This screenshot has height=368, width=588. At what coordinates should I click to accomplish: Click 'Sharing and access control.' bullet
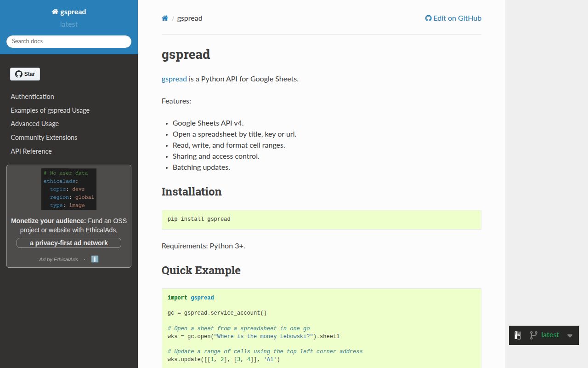tap(216, 156)
